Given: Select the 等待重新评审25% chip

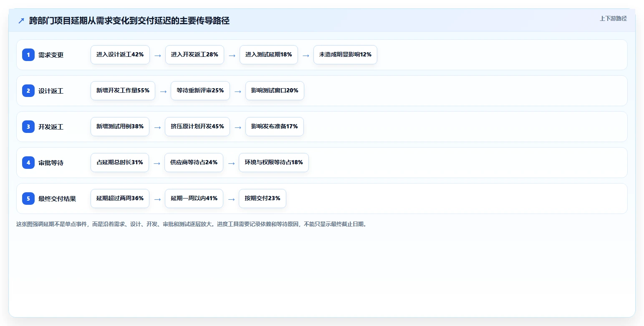Looking at the screenshot, I should tap(200, 91).
